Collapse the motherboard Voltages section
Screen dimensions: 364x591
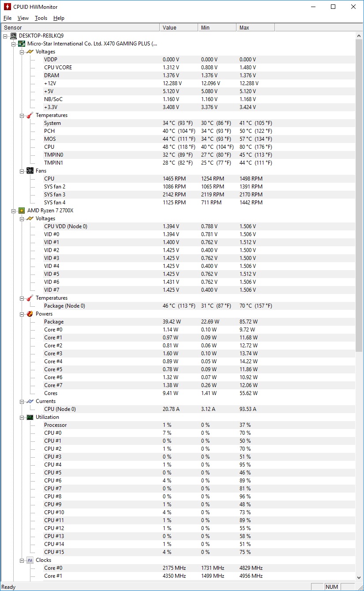[x=22, y=52]
